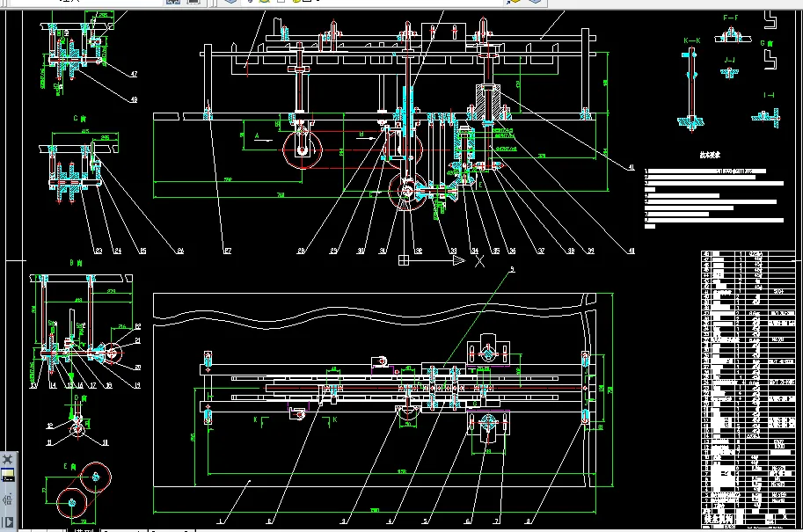Close the side palette with X icon
Image resolution: width=803 pixels, height=532 pixels.
8,459
